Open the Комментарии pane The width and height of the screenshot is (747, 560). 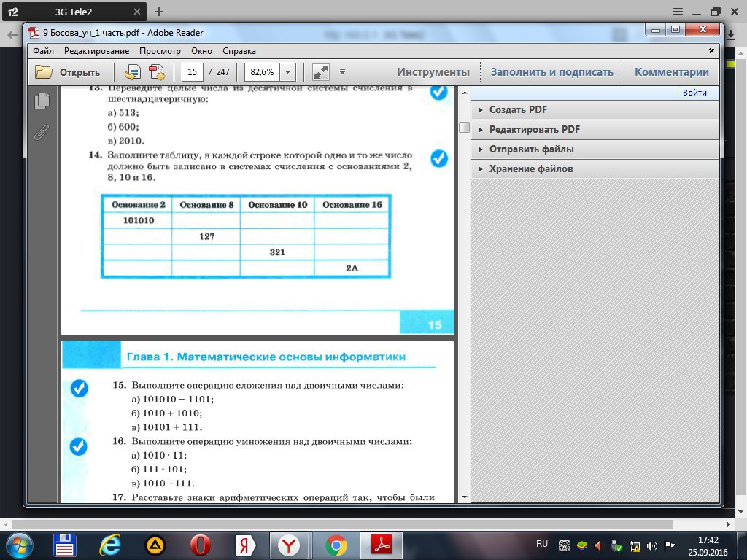click(x=672, y=72)
